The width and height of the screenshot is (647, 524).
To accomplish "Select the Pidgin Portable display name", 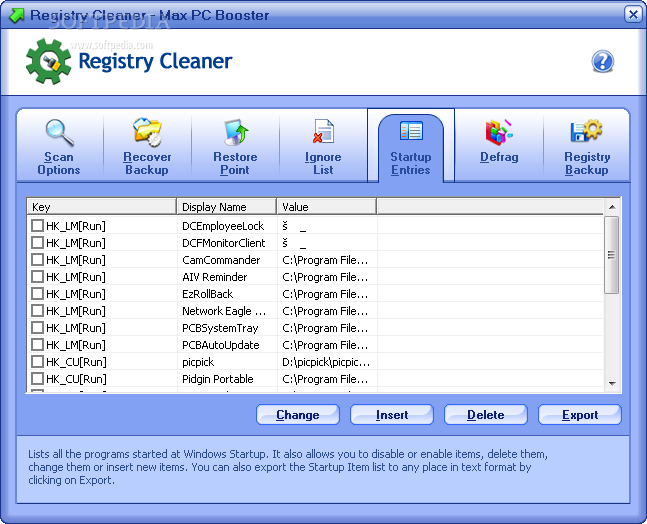I will pyautogui.click(x=218, y=379).
